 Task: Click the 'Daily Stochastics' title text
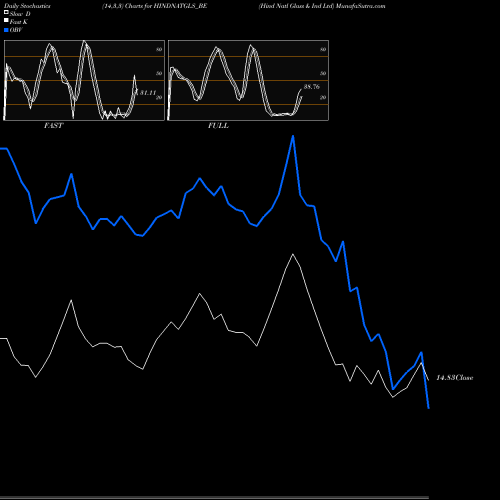27,6
